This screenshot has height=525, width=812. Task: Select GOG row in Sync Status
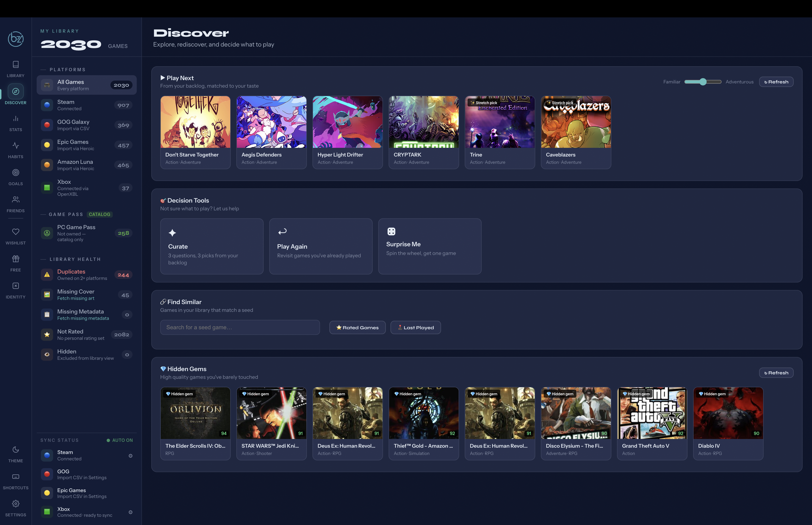pos(86,474)
